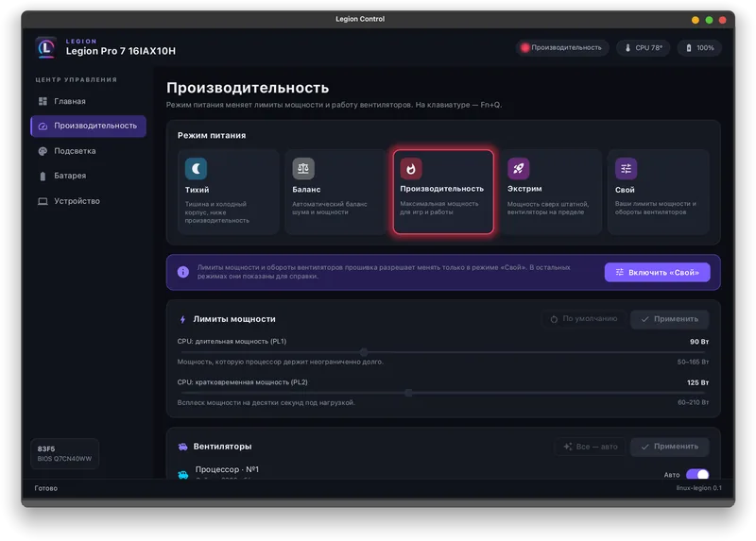Switch to the Устройство section
The height and width of the screenshot is (541, 756).
point(88,201)
